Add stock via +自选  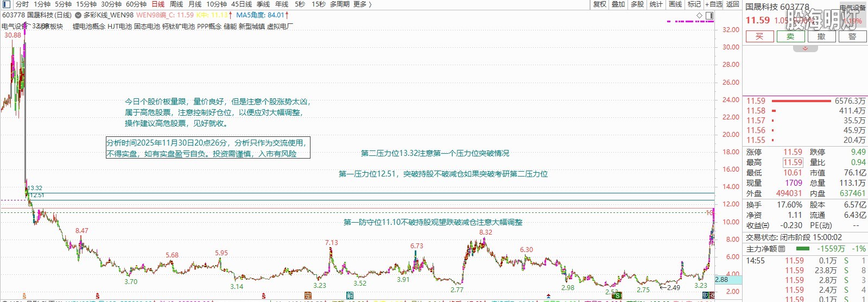coord(714,4)
